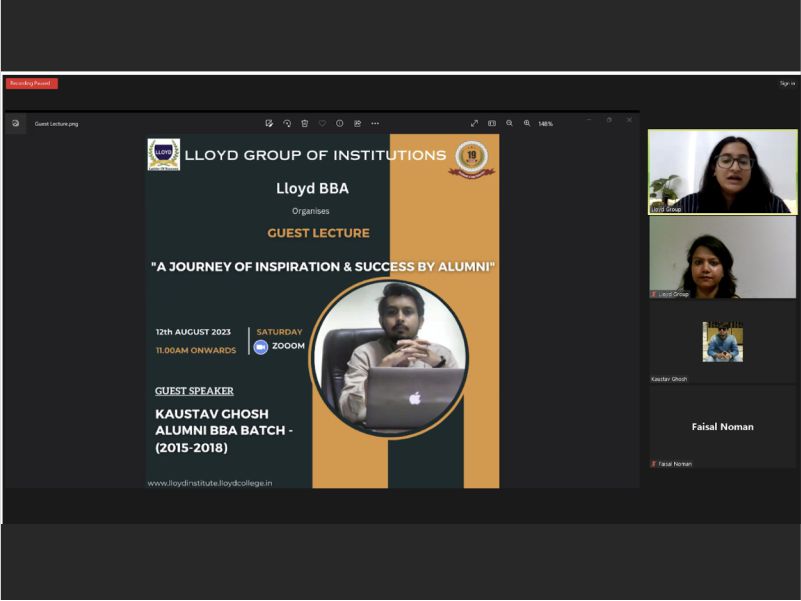Click the muted mic icon beside Faisal Noman
The height and width of the screenshot is (601, 801).
(x=653, y=464)
